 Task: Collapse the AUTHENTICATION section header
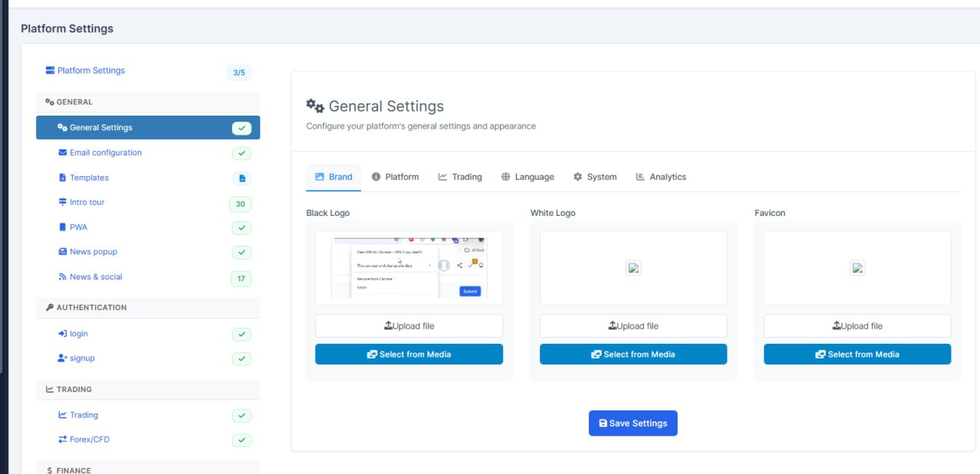point(148,307)
